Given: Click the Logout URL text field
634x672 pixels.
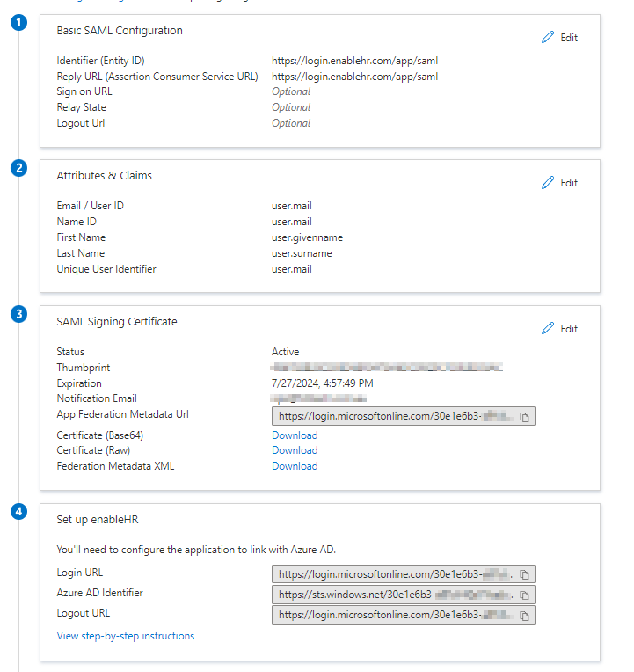Looking at the screenshot, I should pos(403,615).
